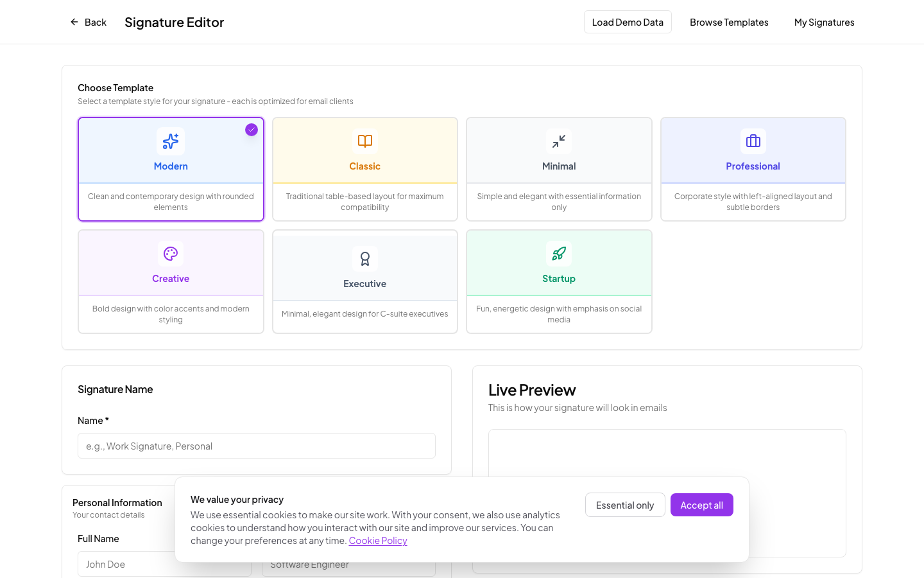Click the Professional template briefcase icon
The width and height of the screenshot is (924, 578).
[753, 141]
